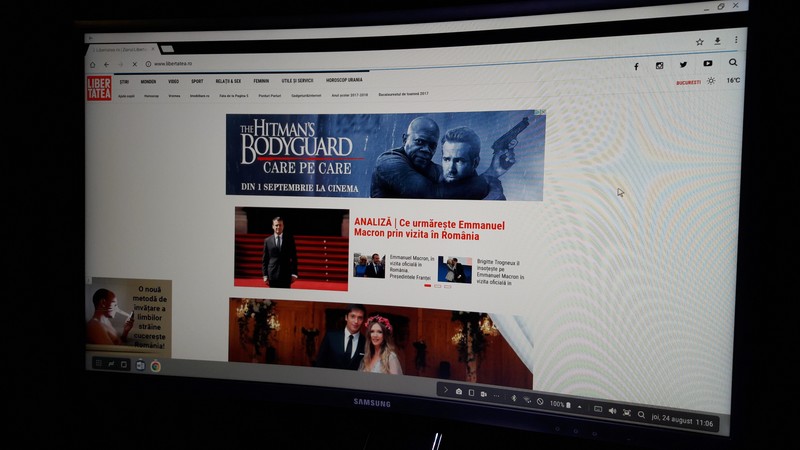Image resolution: width=800 pixels, height=450 pixels.
Task: Click the Fata de la Pagina 5 link
Action: click(x=234, y=95)
